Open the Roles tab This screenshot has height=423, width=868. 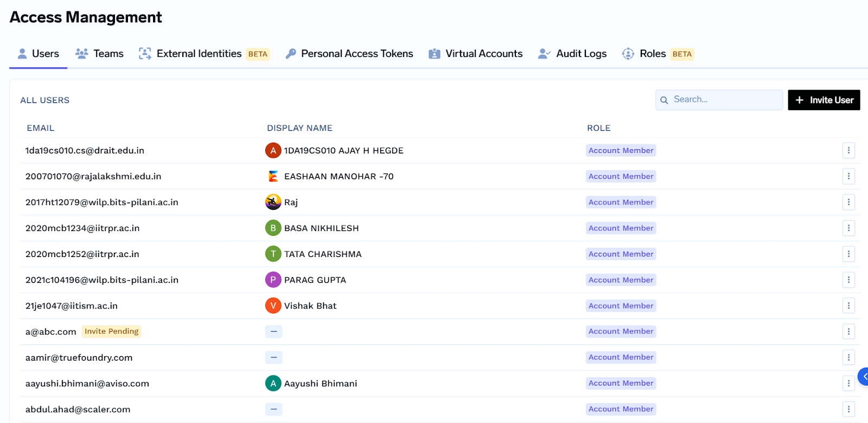pyautogui.click(x=658, y=54)
